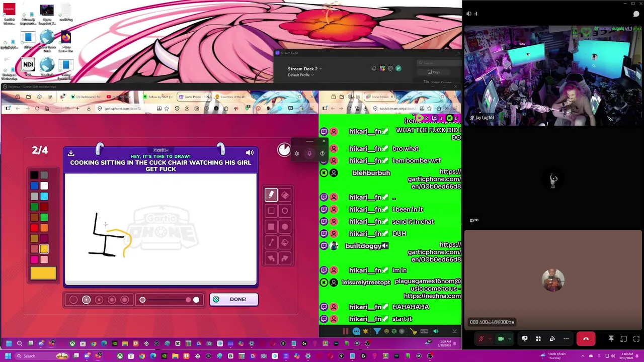Open more call options (three dots)
Screen dimensions: 644x362
pyautogui.click(x=566, y=339)
